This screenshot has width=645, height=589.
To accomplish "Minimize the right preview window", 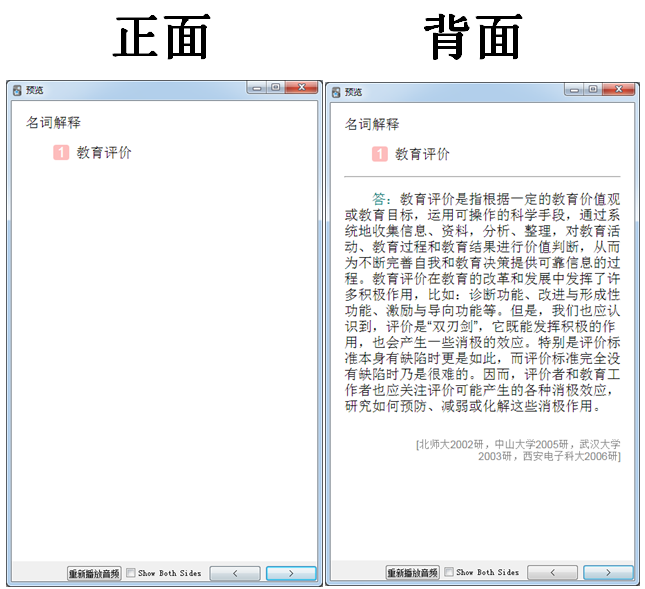I will point(574,89).
